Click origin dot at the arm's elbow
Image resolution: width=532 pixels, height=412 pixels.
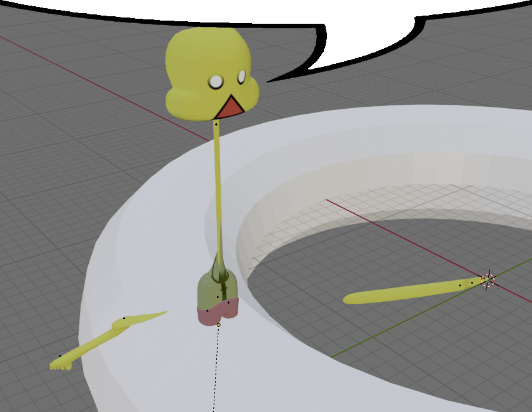124,318
